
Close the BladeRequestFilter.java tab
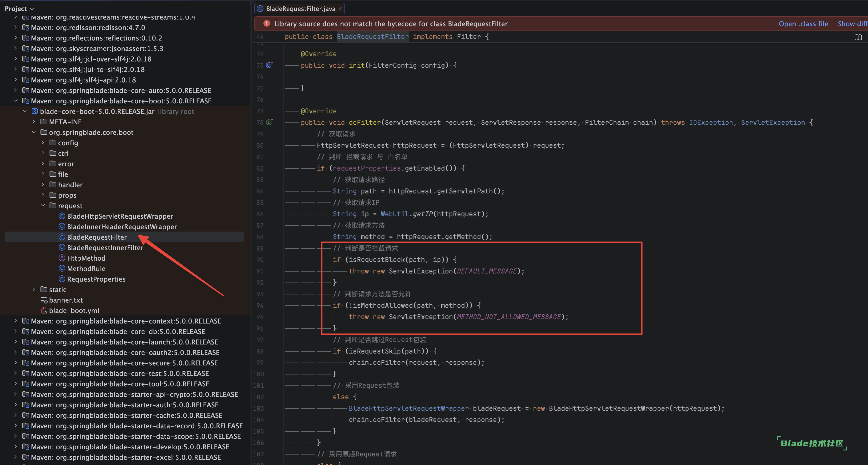(x=340, y=9)
